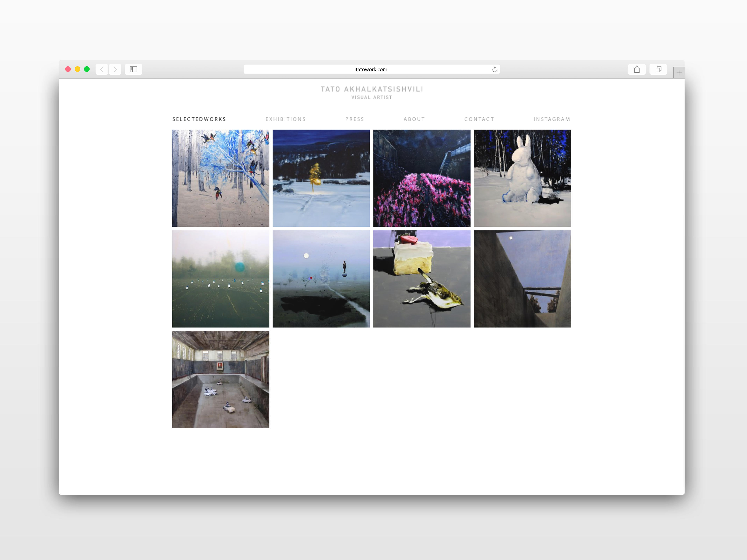Visit the Instagram link

coord(551,119)
